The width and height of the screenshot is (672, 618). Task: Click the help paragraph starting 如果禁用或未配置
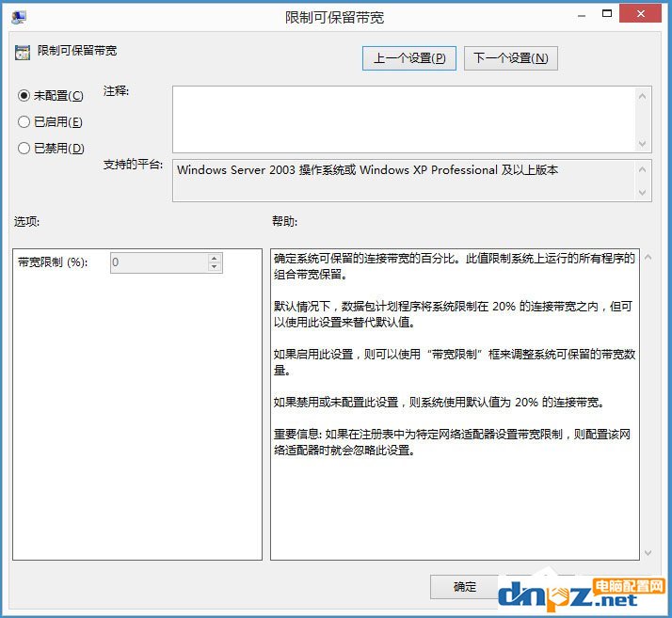click(439, 403)
